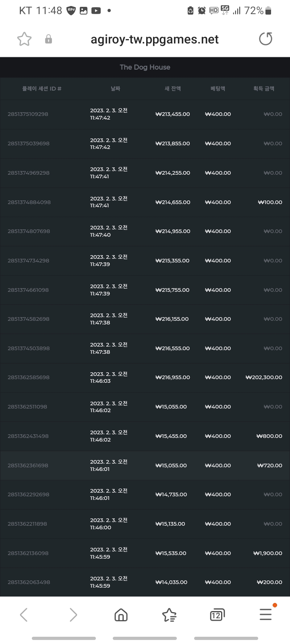Tap the 획득 금액 column header

pyautogui.click(x=264, y=89)
